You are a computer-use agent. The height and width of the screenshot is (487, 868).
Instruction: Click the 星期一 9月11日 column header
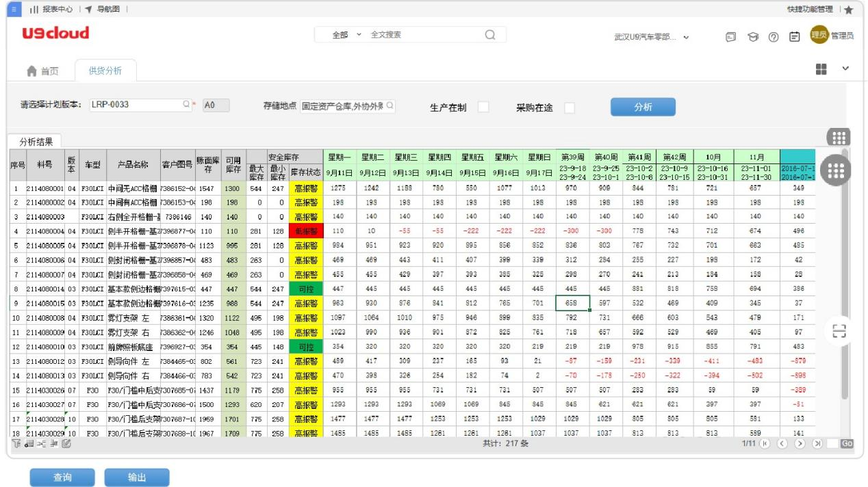340,165
